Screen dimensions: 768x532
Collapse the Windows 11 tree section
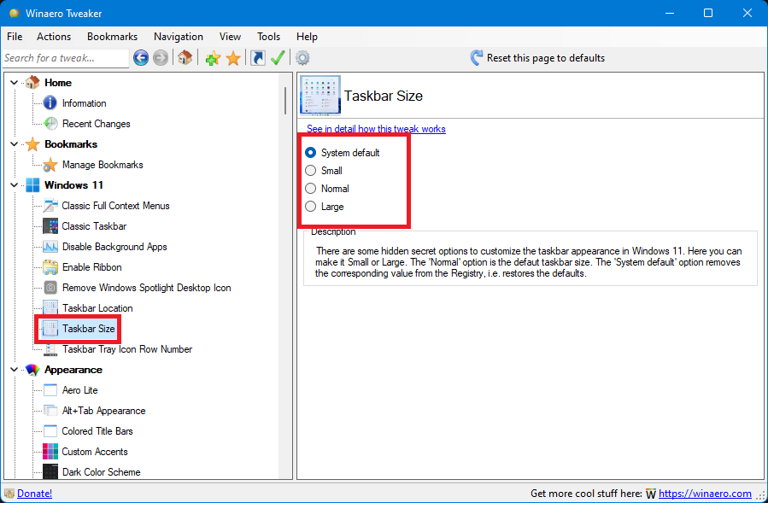(x=15, y=185)
